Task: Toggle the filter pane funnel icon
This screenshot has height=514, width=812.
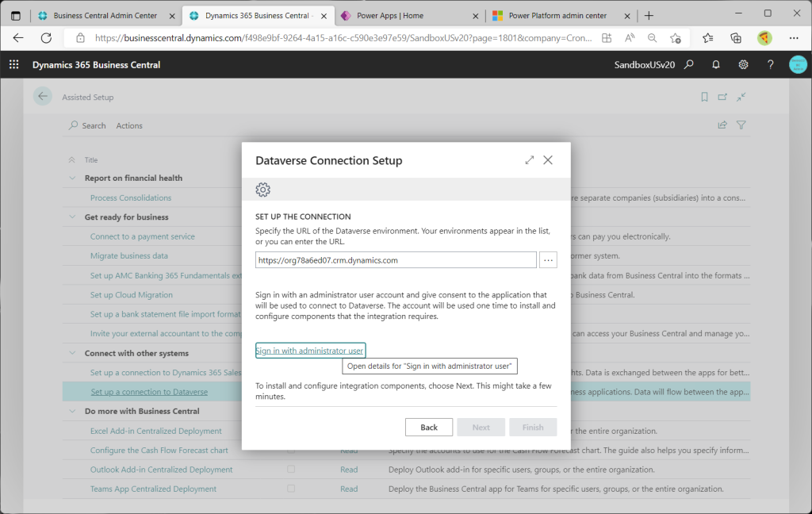Action: (741, 125)
